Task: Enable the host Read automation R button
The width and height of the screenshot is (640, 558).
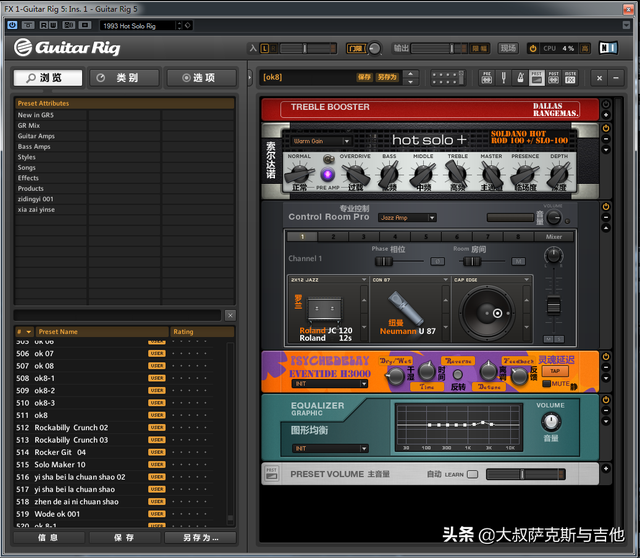Action: tap(44, 25)
